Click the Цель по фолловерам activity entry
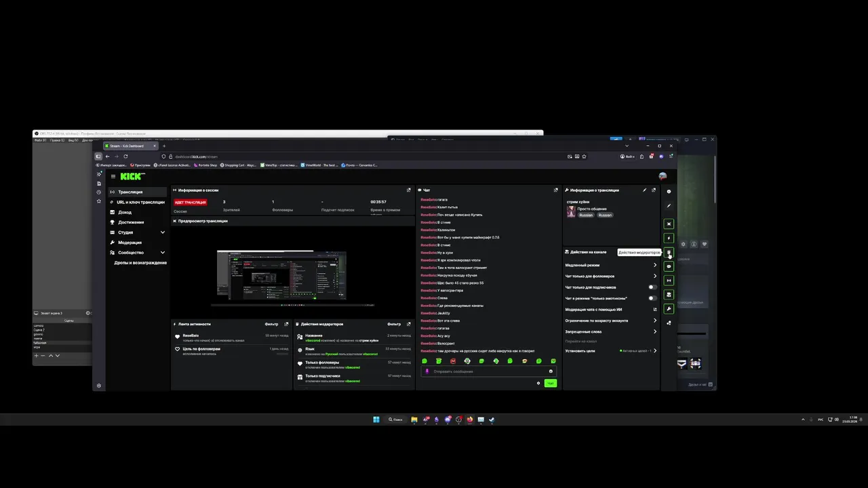Screen dimensions: 868x488 coord(231,350)
